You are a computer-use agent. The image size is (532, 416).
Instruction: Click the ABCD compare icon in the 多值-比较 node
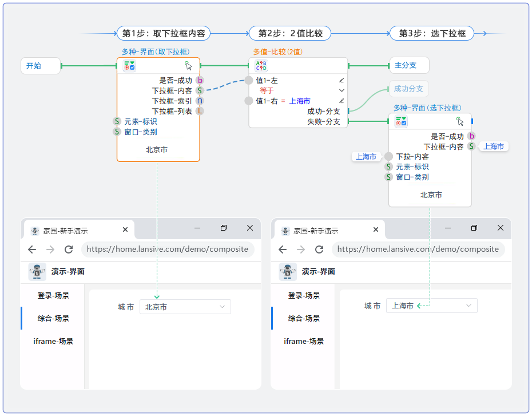[x=261, y=66]
